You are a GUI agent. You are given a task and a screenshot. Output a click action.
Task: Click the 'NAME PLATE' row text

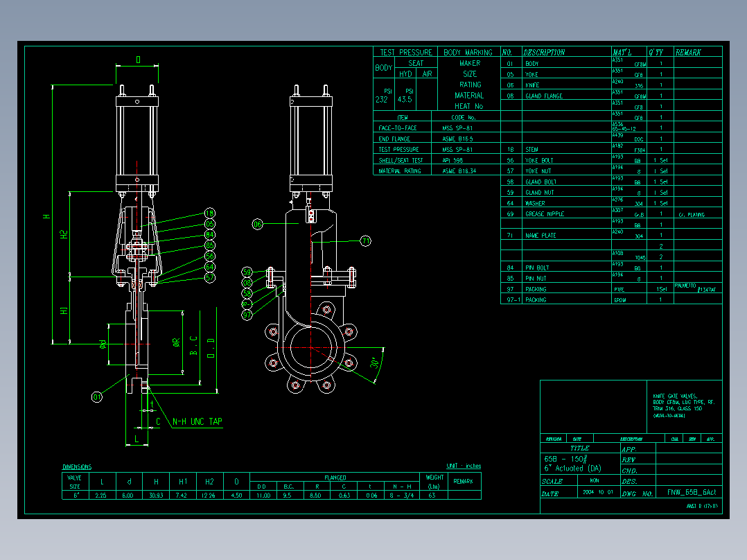[541, 236]
